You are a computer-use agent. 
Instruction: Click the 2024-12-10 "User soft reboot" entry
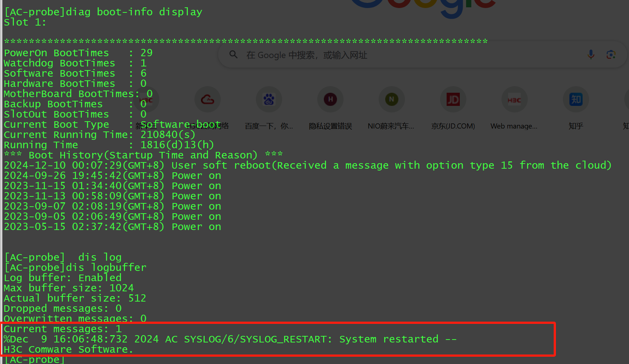pos(308,165)
